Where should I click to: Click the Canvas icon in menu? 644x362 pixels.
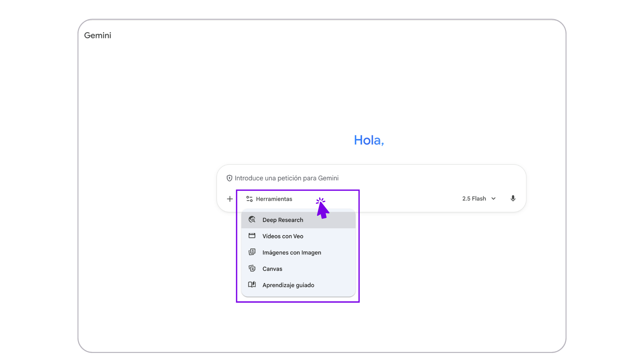[x=252, y=268]
